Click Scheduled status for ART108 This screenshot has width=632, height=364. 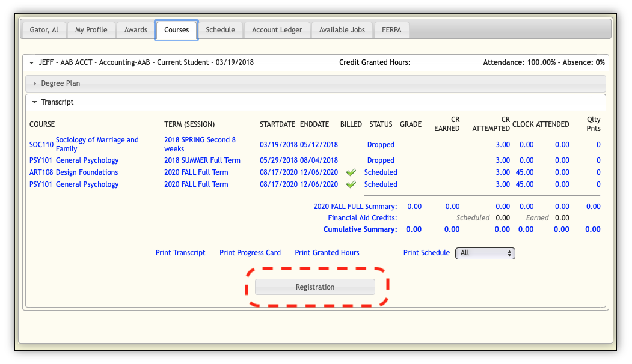pos(381,172)
